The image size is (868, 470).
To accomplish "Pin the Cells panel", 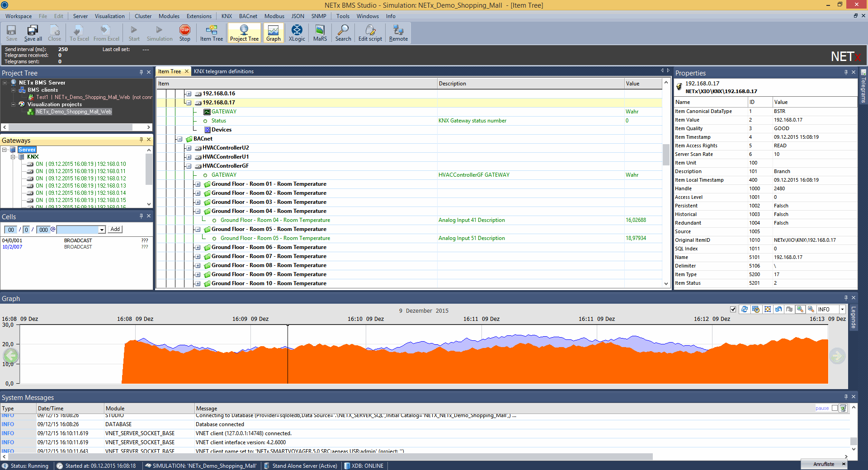I will [x=141, y=216].
